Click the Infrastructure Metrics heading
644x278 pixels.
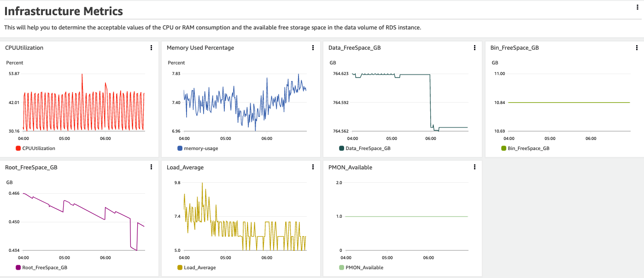click(64, 11)
